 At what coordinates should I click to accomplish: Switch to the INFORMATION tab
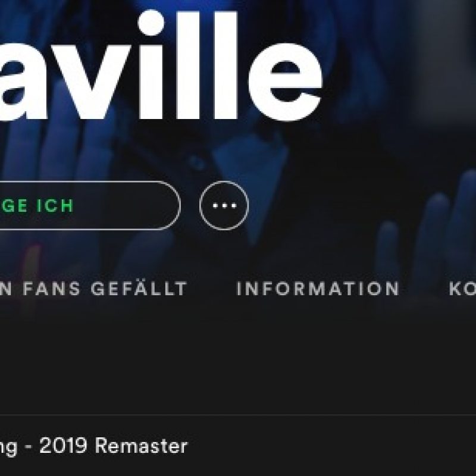[x=318, y=289]
